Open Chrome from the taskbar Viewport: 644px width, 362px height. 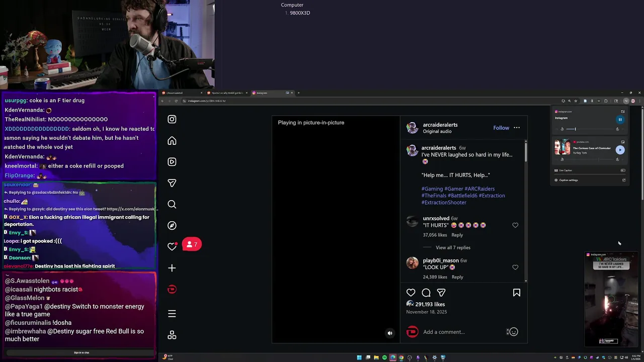401,358
